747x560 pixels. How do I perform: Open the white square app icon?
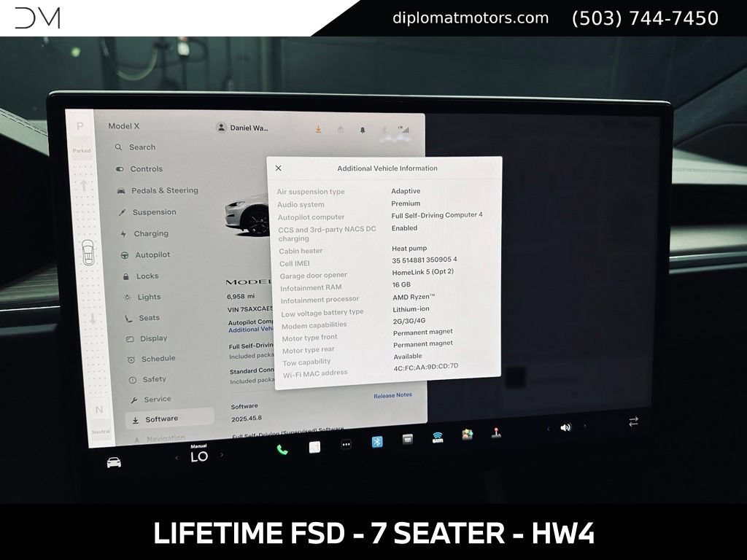coord(314,447)
